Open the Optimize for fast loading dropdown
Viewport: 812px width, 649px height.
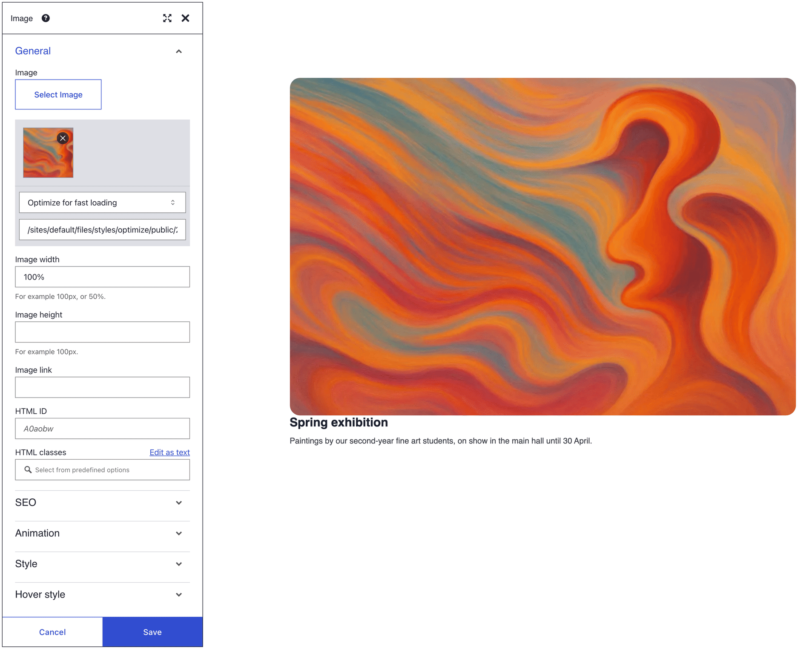pos(102,203)
